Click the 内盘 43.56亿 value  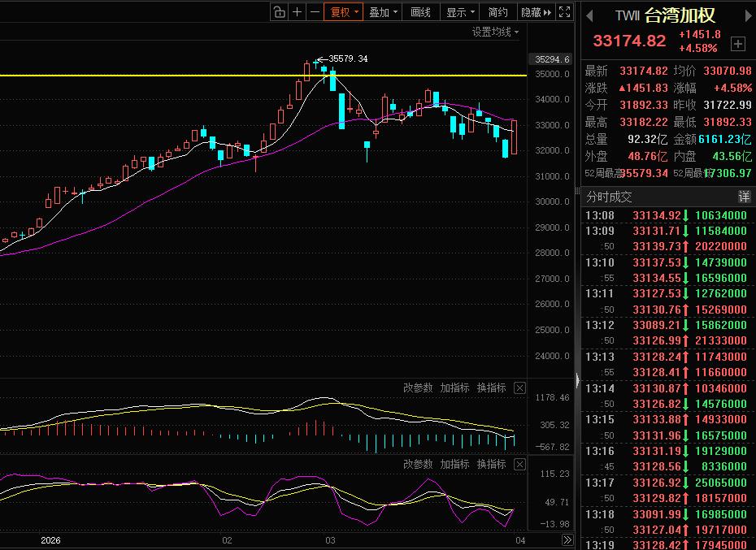pyautogui.click(x=732, y=156)
